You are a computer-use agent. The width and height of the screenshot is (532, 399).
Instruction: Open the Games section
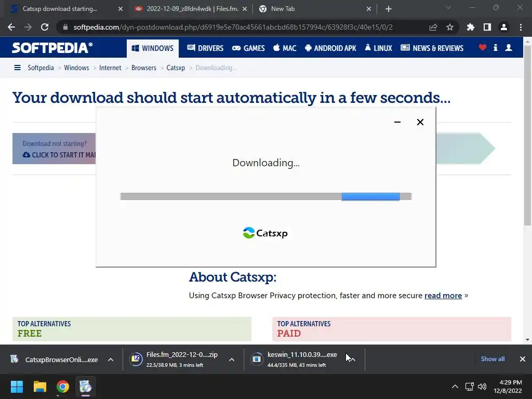click(248, 48)
